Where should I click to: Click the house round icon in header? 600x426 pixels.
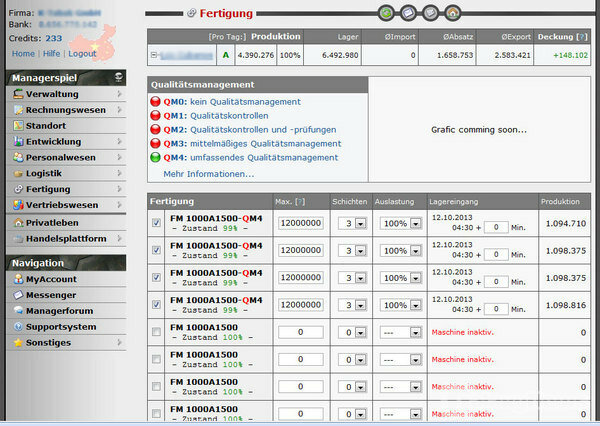point(453,13)
